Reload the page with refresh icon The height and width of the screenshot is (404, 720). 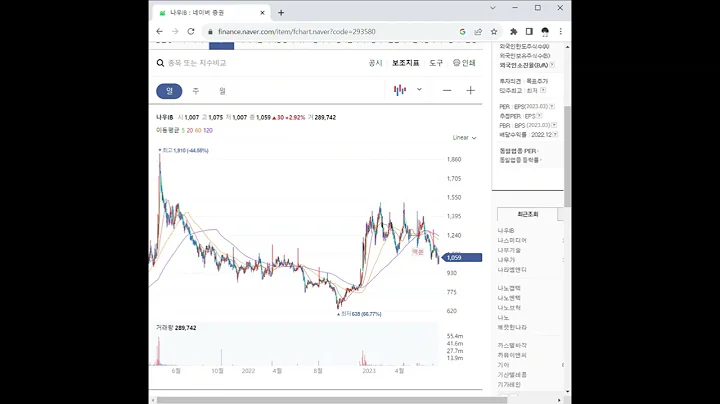[191, 32]
